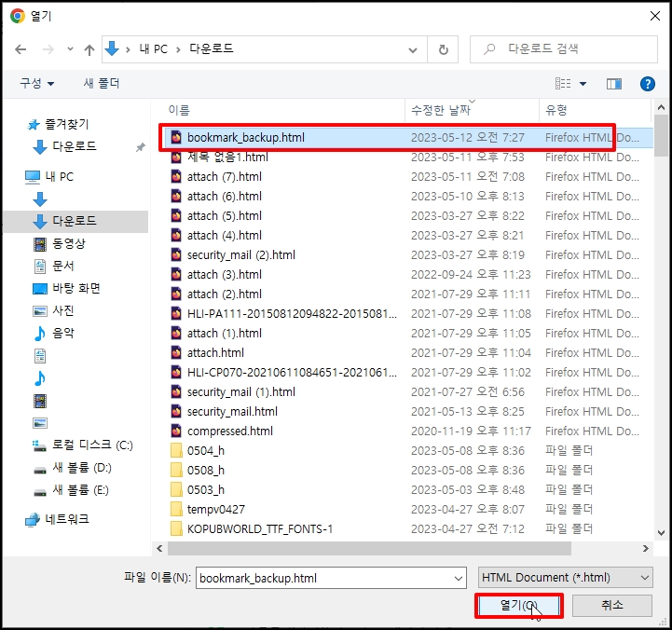Viewport: 672px width, 630px height.
Task: Open the HTML Document (*.html) file type dropdown
Action: click(x=566, y=578)
